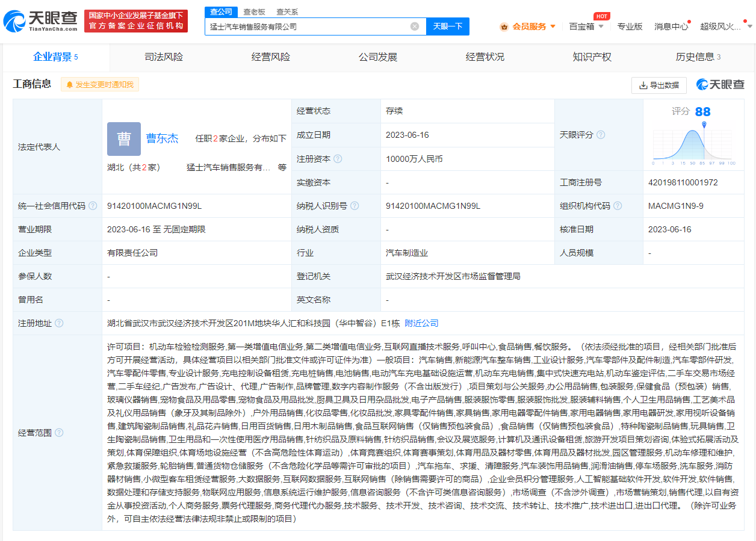This screenshot has width=756, height=541.
Task: Click 存续 operating status value
Action: click(x=394, y=111)
